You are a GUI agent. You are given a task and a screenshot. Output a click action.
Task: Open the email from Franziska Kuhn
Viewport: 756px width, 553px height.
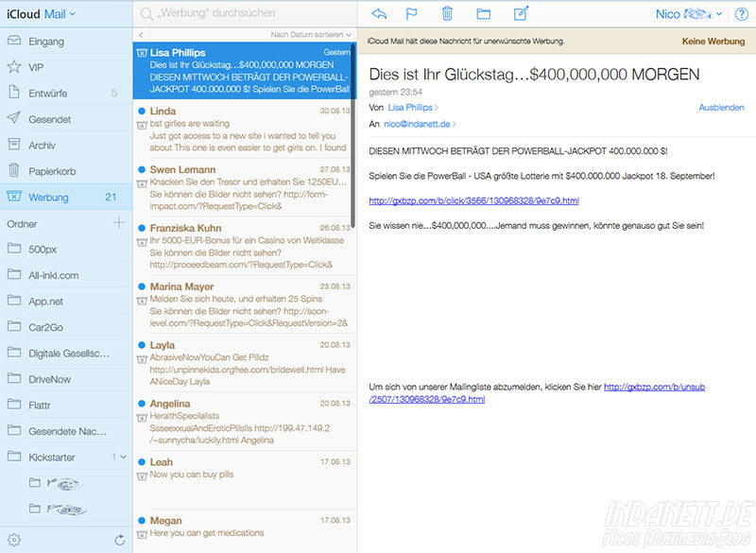point(244,246)
